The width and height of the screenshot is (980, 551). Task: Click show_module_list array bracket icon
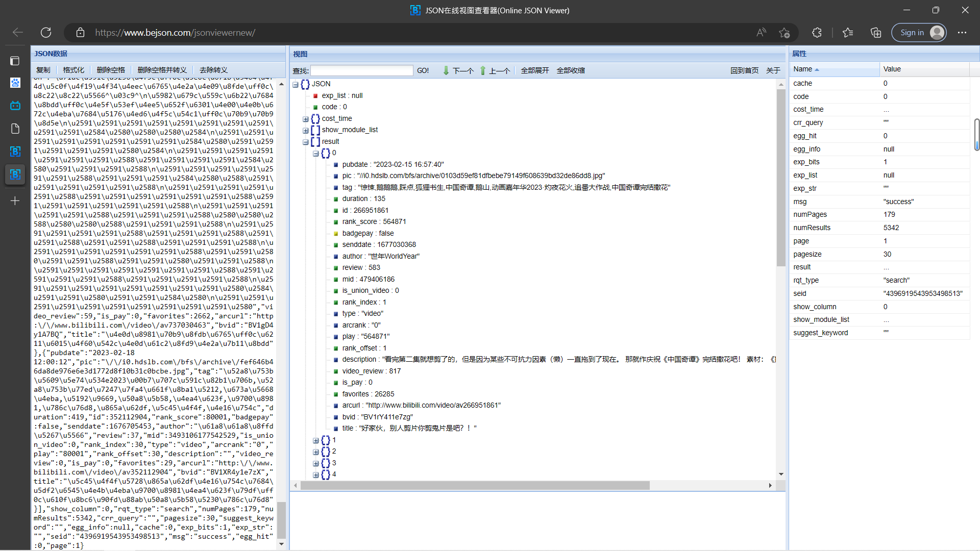coord(315,130)
